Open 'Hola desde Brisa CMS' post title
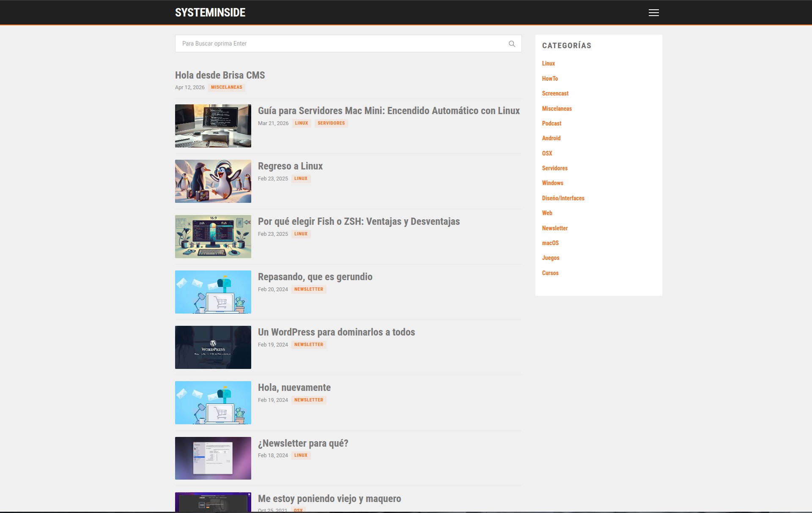The height and width of the screenshot is (513, 812). click(220, 75)
